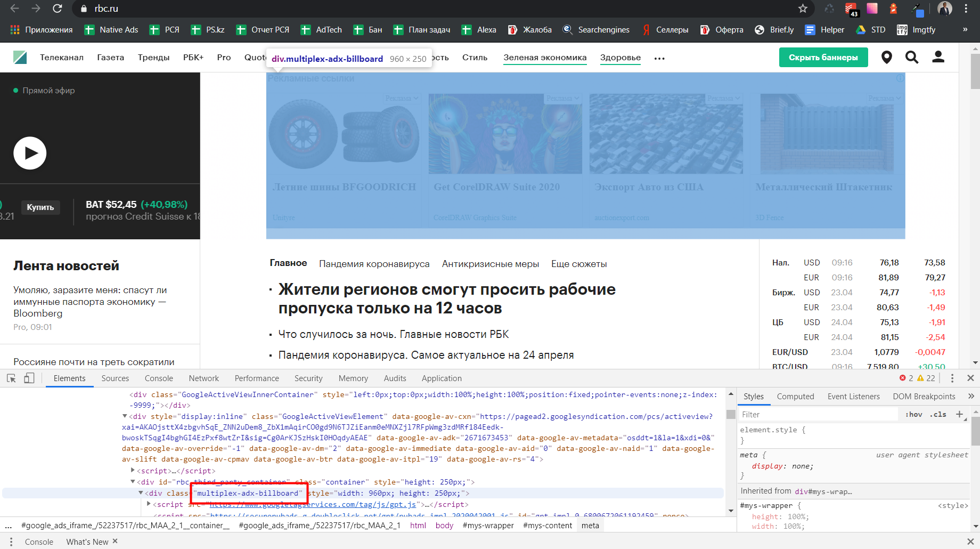980x549 pixels.
Task: Open the Зеленая экономика section
Action: [545, 58]
